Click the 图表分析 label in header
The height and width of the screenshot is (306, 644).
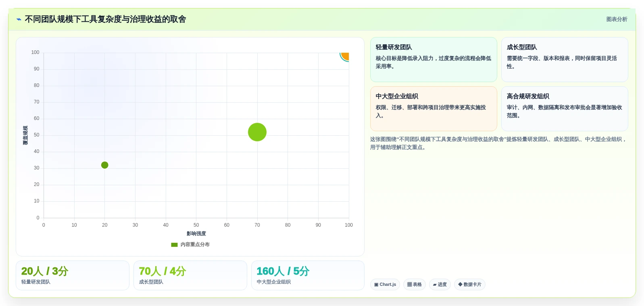tap(617, 19)
